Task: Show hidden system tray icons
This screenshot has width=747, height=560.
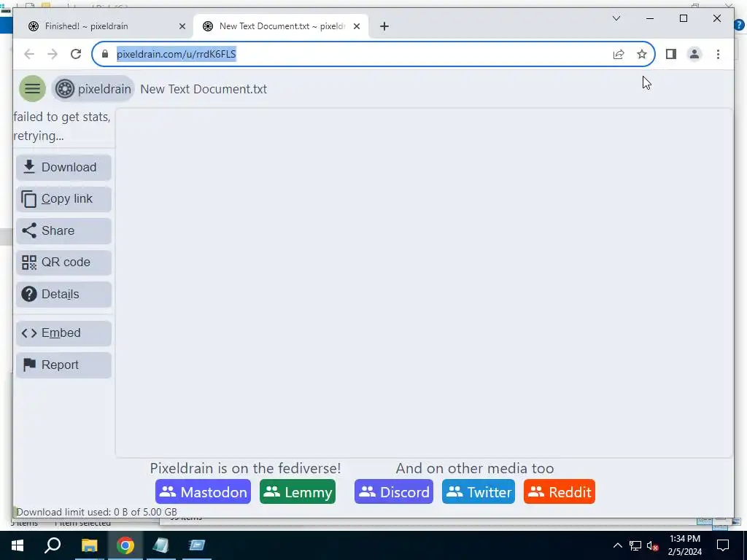Action: pyautogui.click(x=617, y=545)
